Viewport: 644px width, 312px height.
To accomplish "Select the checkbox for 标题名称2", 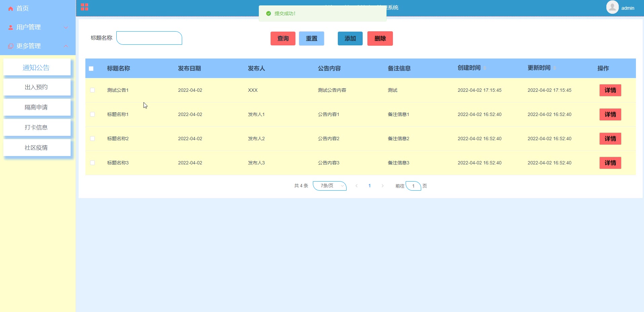I will pos(92,139).
